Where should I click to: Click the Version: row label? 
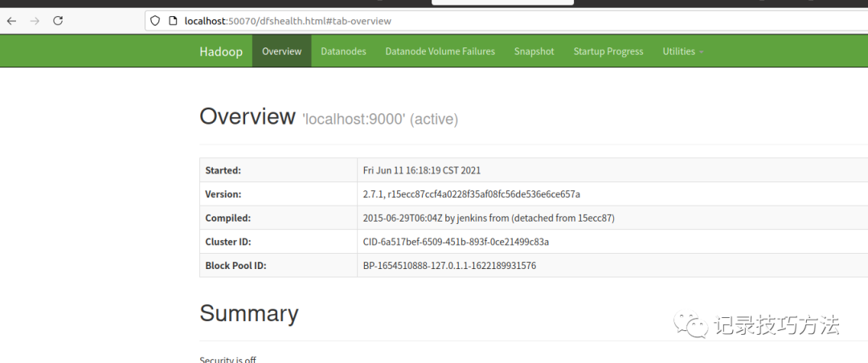pyautogui.click(x=223, y=194)
